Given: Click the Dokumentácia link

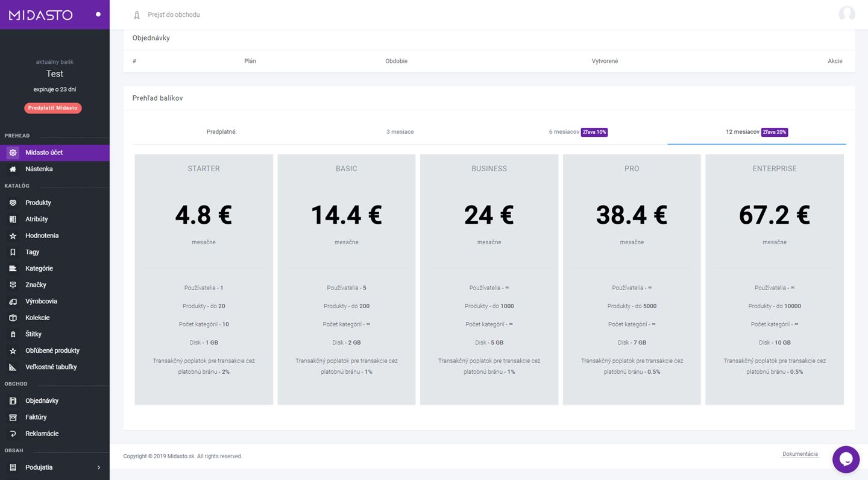Looking at the screenshot, I should [800, 454].
